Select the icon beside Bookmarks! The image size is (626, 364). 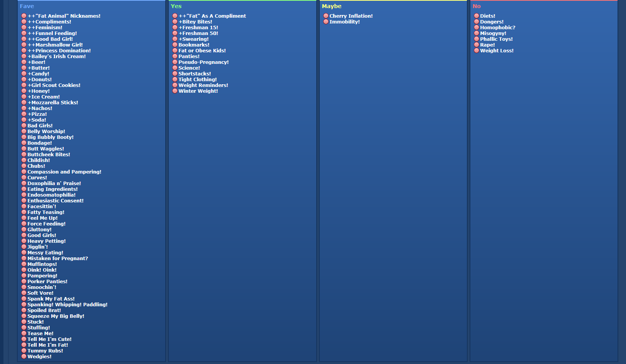coord(175,45)
